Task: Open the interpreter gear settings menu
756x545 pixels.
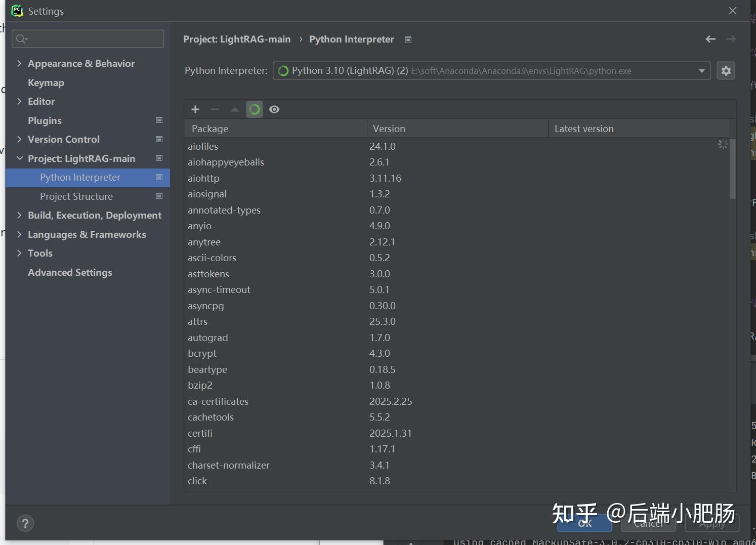Action: pyautogui.click(x=726, y=71)
